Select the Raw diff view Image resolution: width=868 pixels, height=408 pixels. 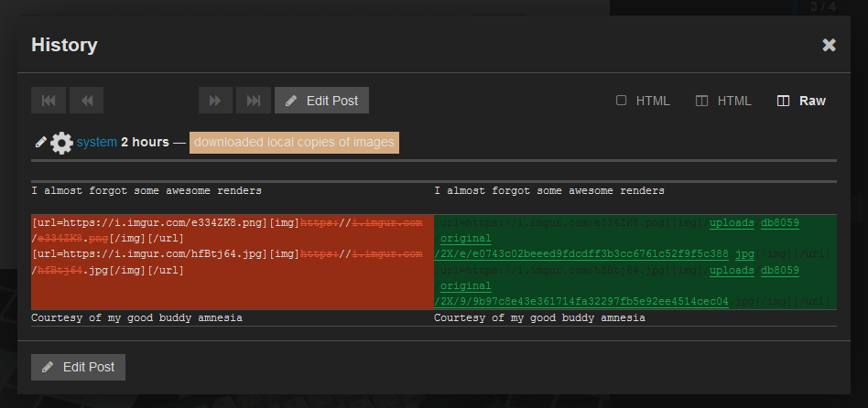[801, 101]
